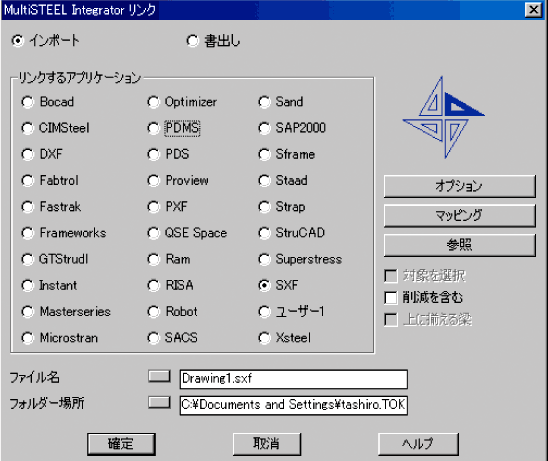Image resolution: width=548 pixels, height=461 pixels.
Task: Pick the Optimizer radio button
Action: (153, 102)
